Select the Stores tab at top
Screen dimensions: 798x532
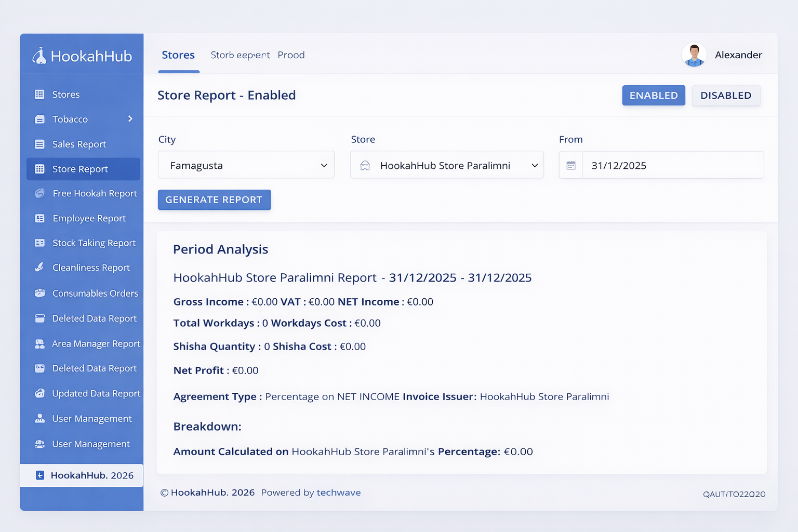point(178,55)
